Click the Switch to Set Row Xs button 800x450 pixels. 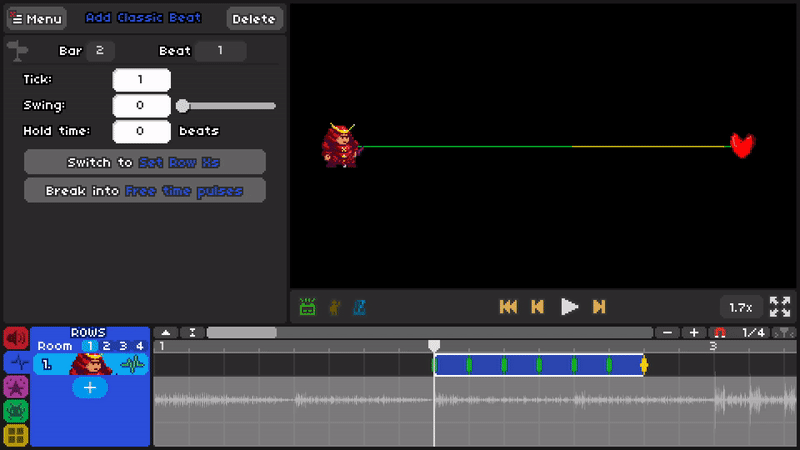pyautogui.click(x=145, y=162)
